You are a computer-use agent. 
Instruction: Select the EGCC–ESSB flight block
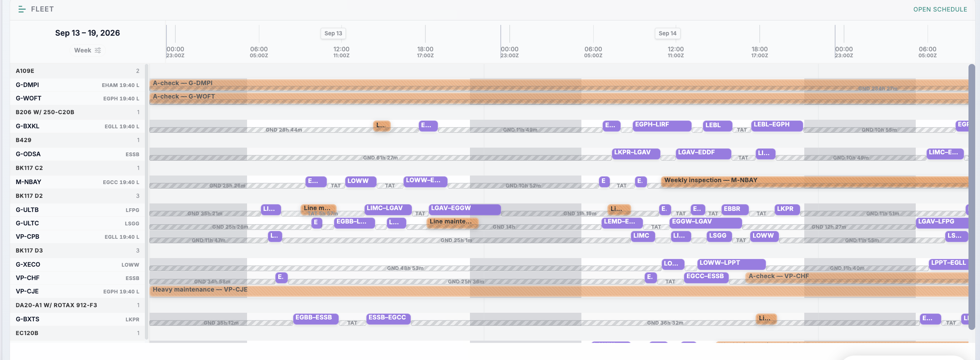(706, 277)
